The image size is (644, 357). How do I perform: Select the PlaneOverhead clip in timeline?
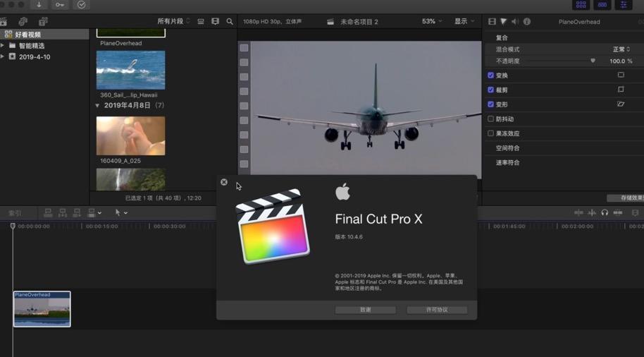point(42,309)
